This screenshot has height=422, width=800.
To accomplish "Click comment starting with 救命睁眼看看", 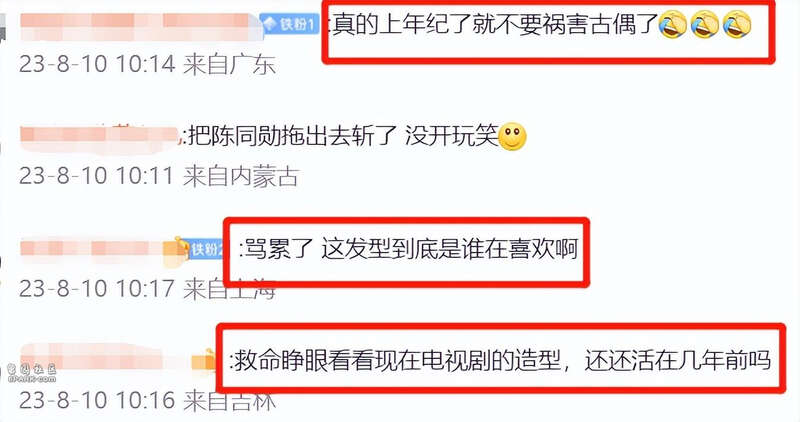I will (503, 360).
